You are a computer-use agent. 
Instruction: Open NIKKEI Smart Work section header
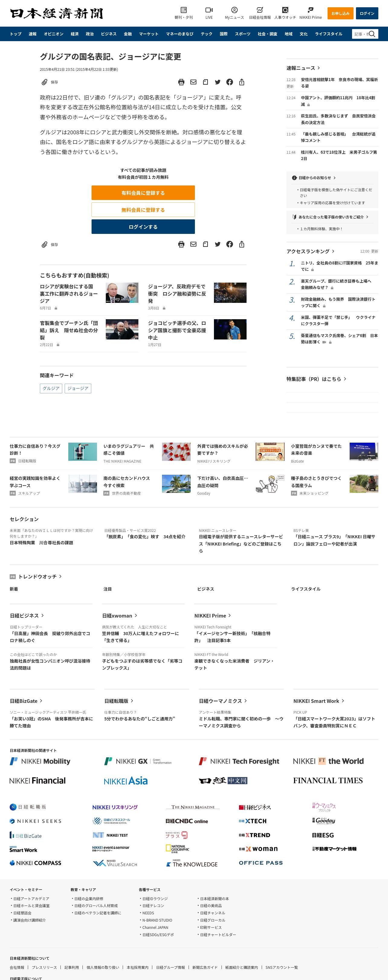tap(318, 701)
